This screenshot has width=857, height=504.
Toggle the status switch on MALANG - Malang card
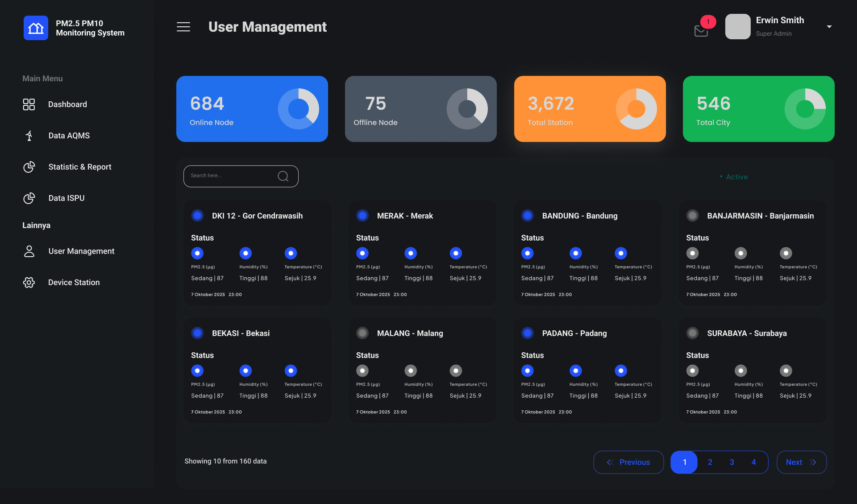362,333
